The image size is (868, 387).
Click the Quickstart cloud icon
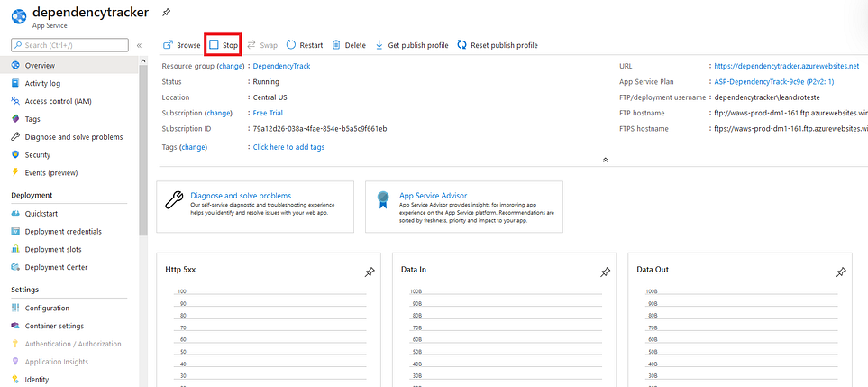coord(15,214)
